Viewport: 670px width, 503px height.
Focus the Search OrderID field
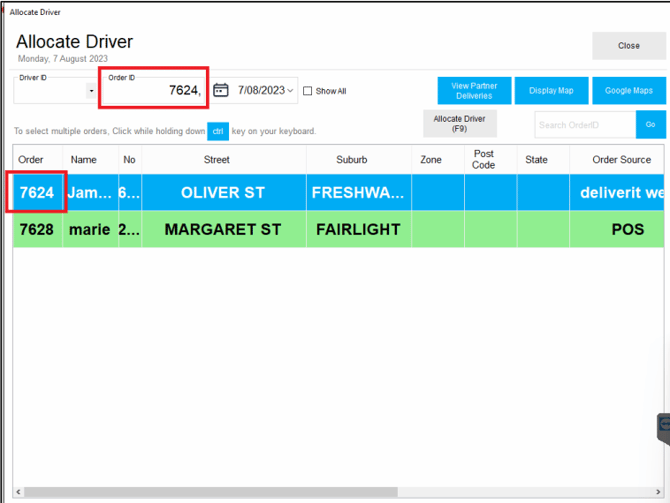tap(585, 125)
